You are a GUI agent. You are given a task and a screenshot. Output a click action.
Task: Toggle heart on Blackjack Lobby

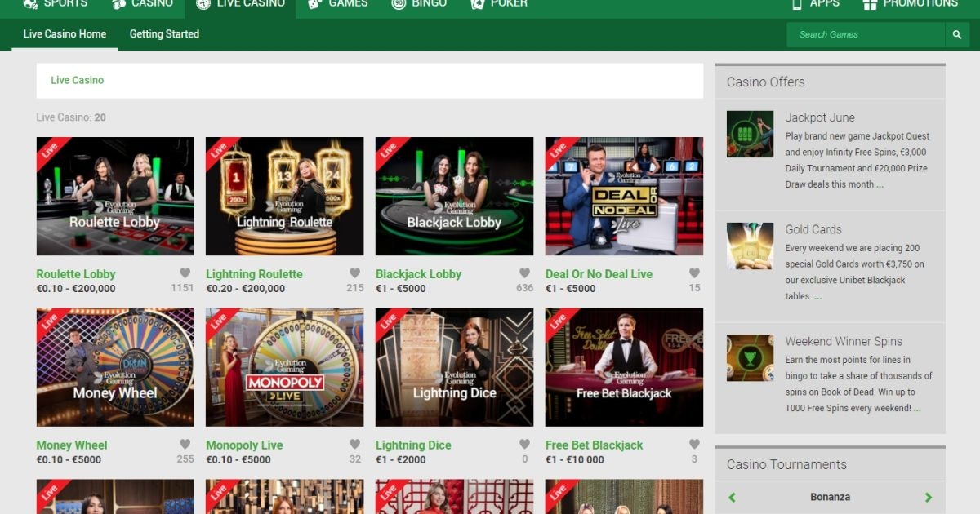[524, 273]
